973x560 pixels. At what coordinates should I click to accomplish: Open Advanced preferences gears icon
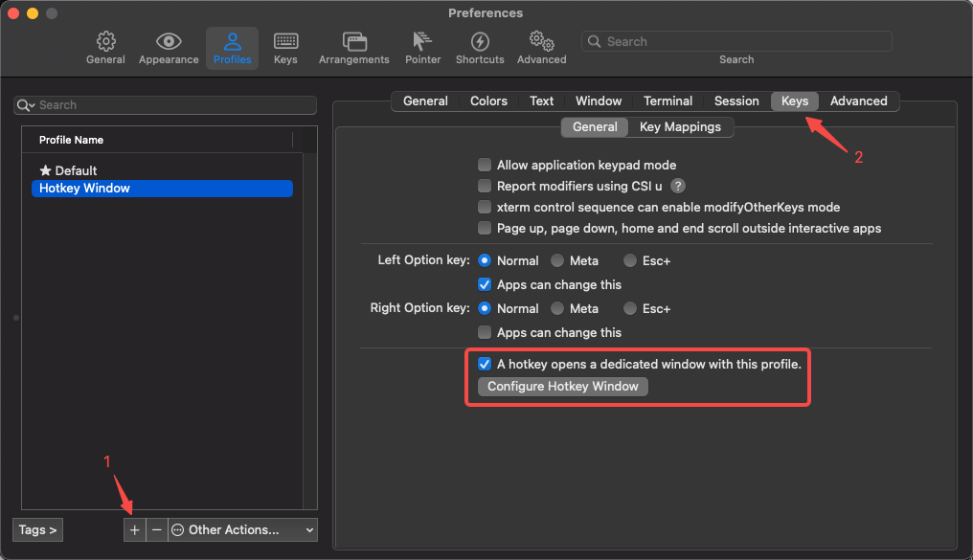(541, 42)
